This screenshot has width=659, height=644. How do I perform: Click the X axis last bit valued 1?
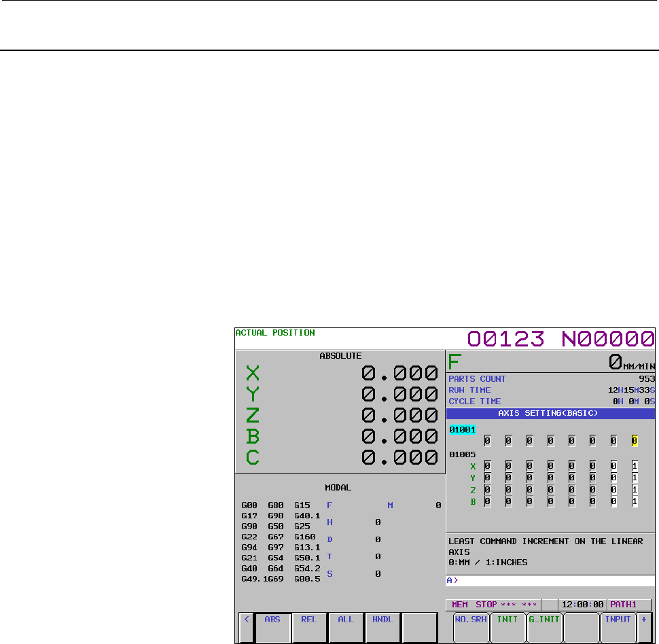[x=635, y=466]
